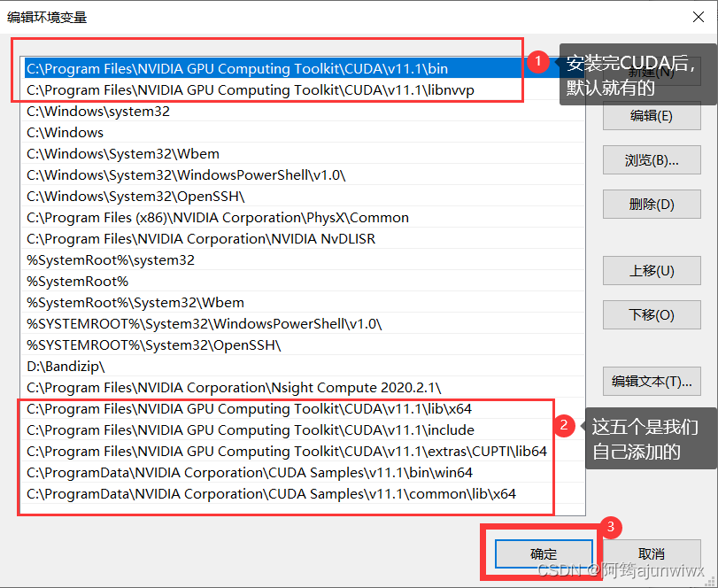Select the C:\Windows\System32\OpenSSH\ entry
The image size is (718, 588).
tap(302, 197)
